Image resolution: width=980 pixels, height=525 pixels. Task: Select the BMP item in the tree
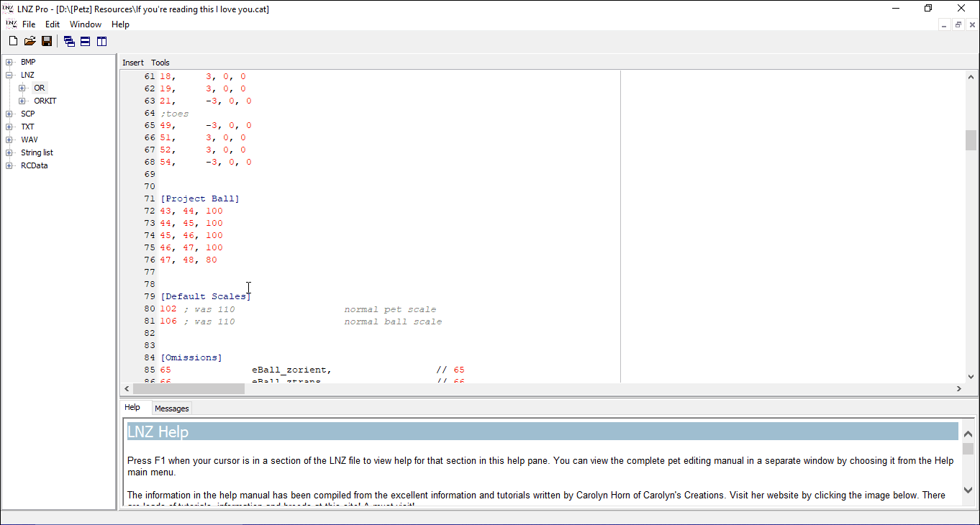pyautogui.click(x=28, y=62)
